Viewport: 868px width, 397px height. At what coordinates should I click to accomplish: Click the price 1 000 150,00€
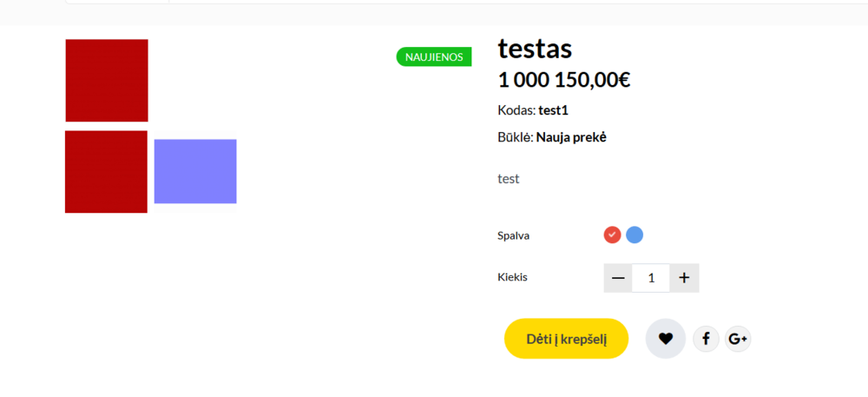[564, 80]
